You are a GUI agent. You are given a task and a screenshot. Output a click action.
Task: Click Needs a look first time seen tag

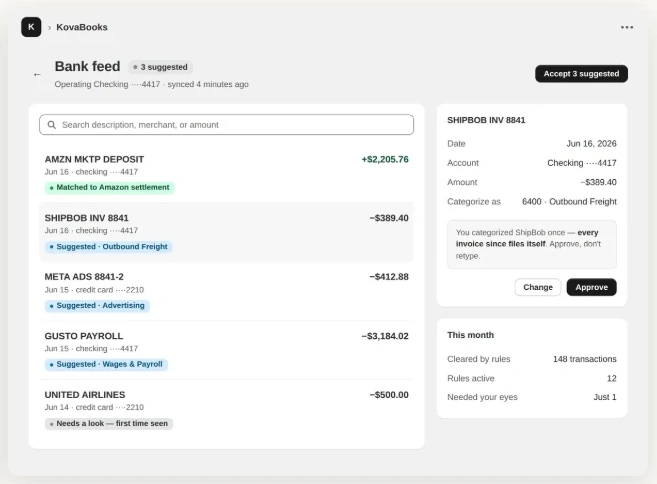point(109,423)
